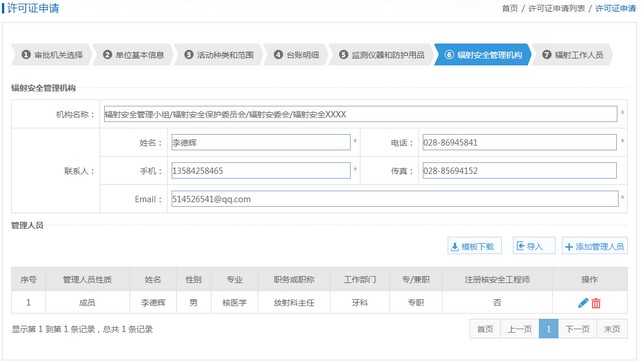
Task: Click the 姓名 table column header
Action: tap(153, 279)
